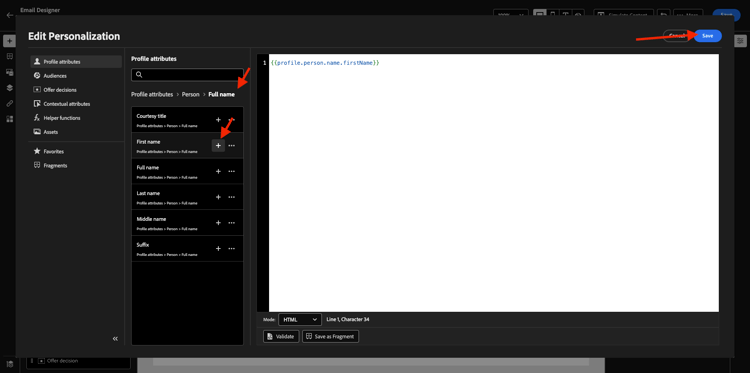Click the layers icon in Email Designer rail
Image resolution: width=750 pixels, height=373 pixels.
click(9, 88)
